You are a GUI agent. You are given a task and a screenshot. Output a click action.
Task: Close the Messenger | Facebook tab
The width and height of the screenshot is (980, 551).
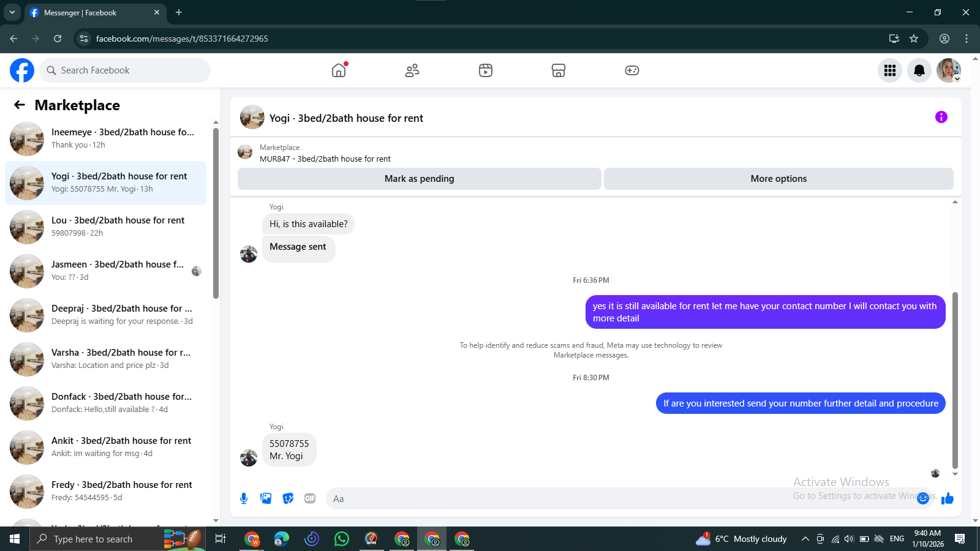157,12
